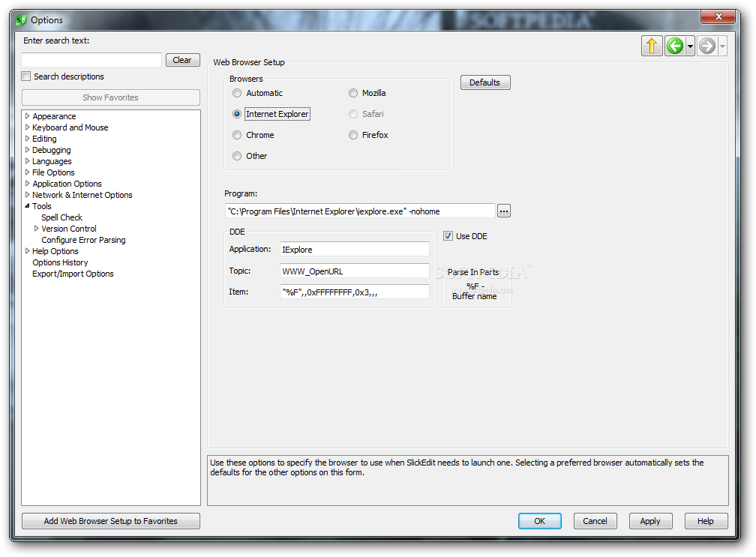Image resolution: width=756 pixels, height=557 pixels.
Task: Click the Defaults button
Action: point(485,82)
